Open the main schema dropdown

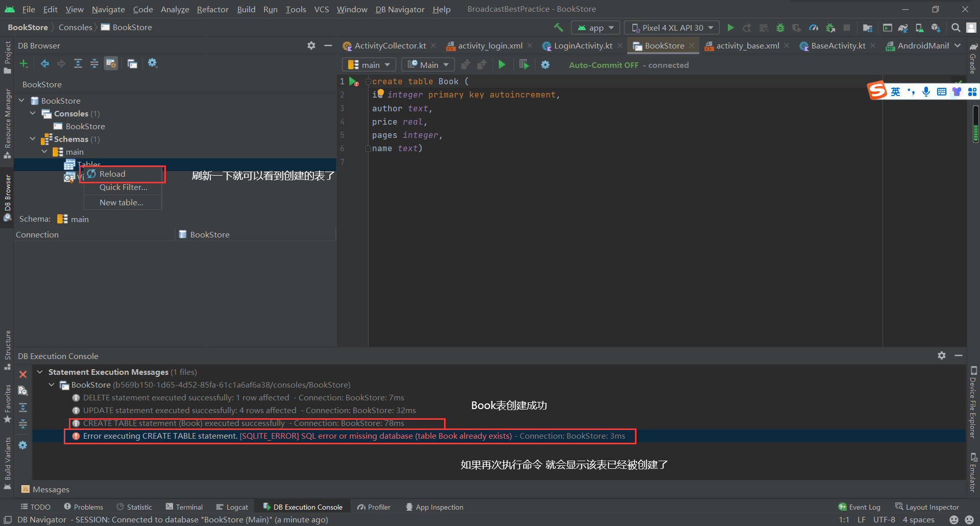click(x=369, y=65)
